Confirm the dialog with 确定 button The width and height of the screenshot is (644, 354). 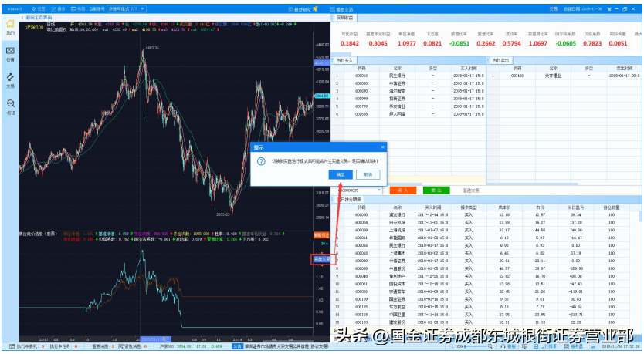click(341, 174)
